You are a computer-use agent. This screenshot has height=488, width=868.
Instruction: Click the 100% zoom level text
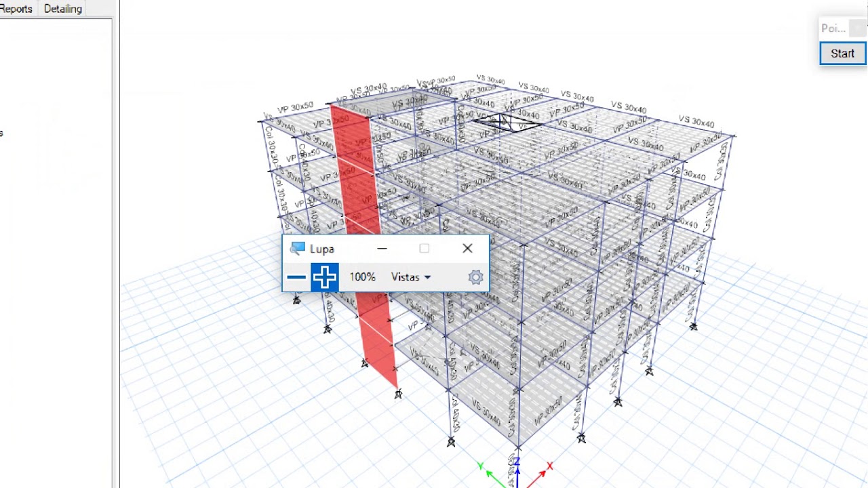(362, 277)
